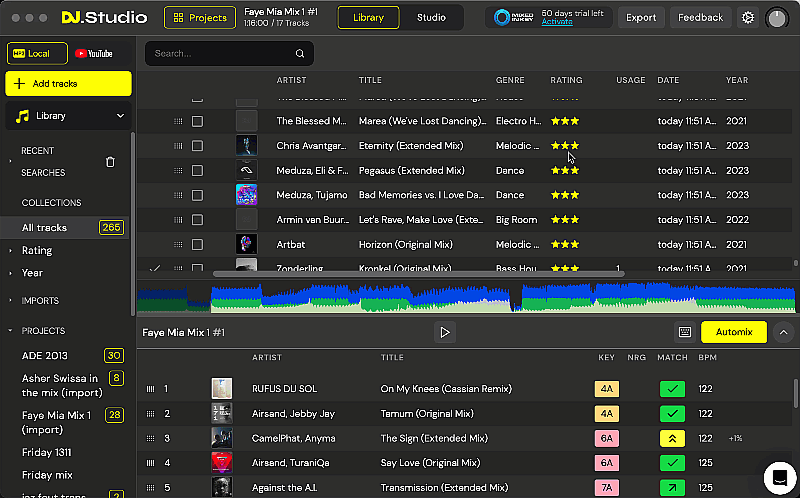Click drag handle for Pegasus track
This screenshot has width=800, height=498.
point(178,170)
